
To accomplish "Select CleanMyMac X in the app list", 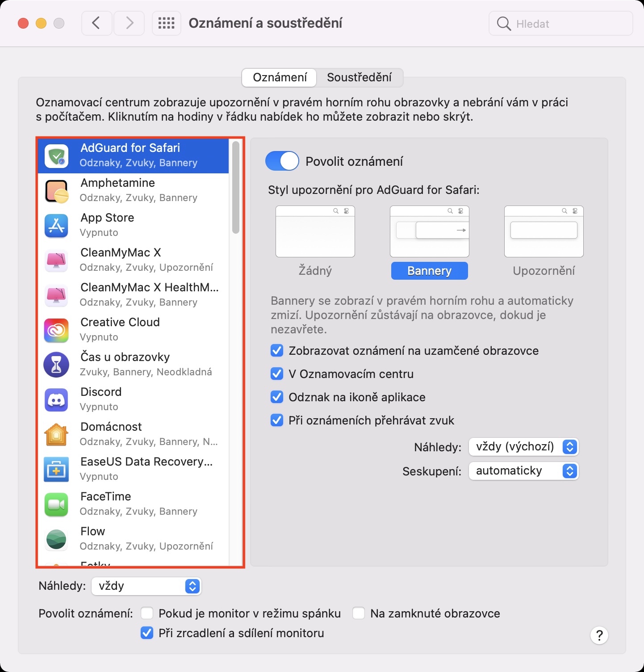I will click(x=134, y=260).
